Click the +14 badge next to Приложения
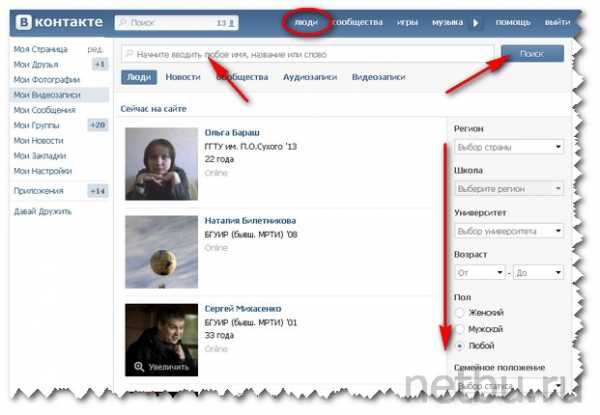 pos(98,190)
